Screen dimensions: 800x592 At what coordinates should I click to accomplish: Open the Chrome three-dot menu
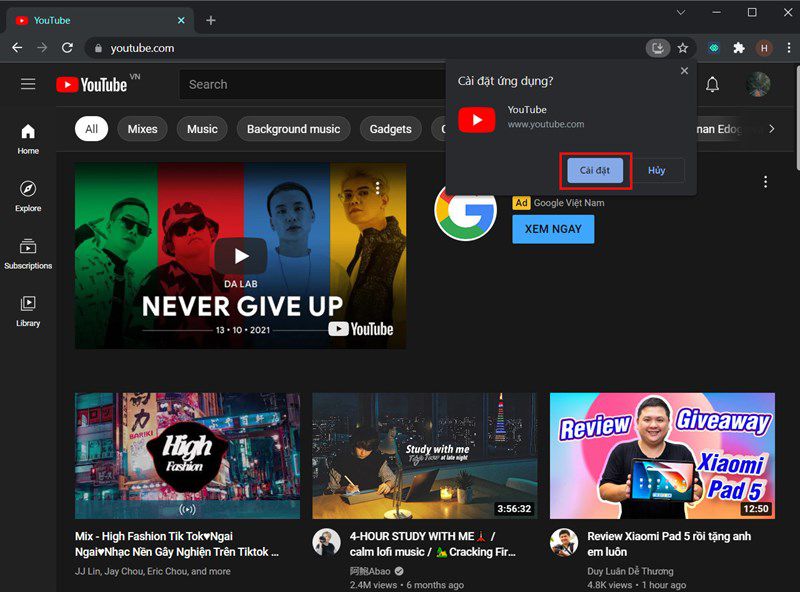(x=789, y=48)
